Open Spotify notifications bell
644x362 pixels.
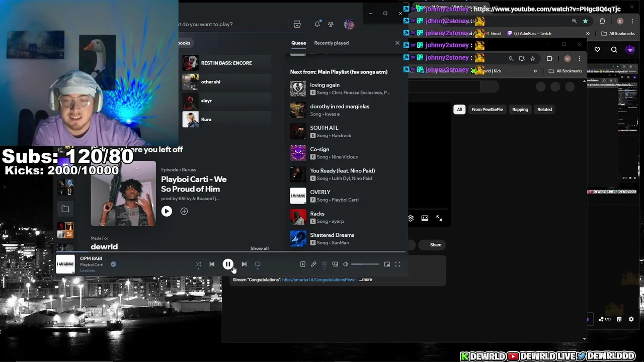tap(317, 24)
